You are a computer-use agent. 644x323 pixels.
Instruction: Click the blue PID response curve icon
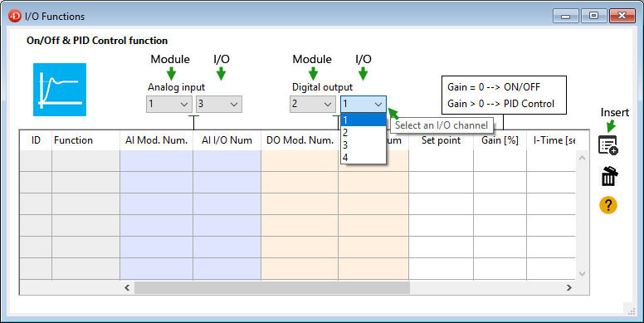tap(60, 90)
